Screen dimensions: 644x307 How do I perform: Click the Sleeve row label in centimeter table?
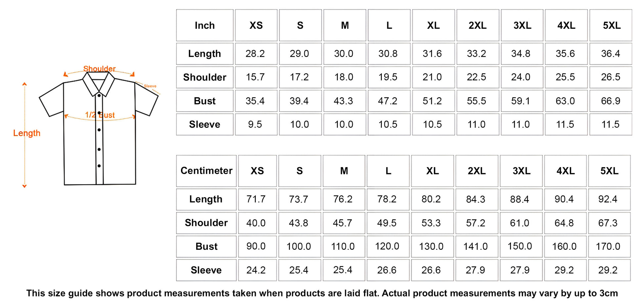coord(206,270)
